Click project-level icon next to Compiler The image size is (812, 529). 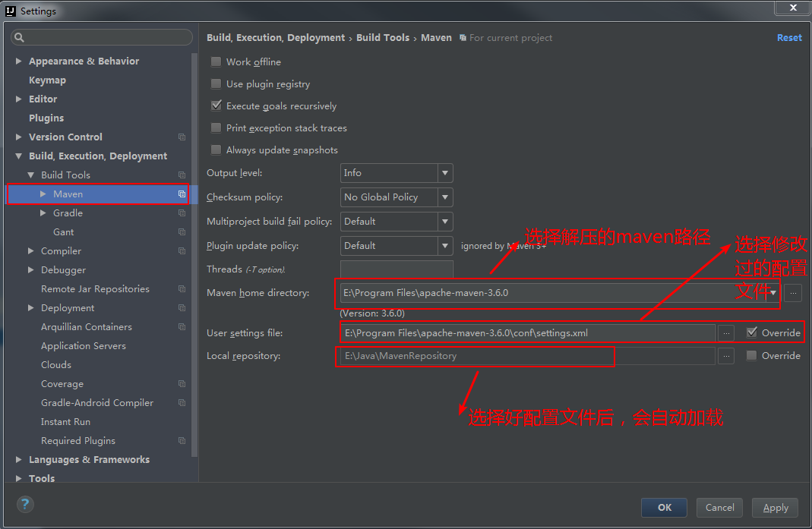(182, 251)
